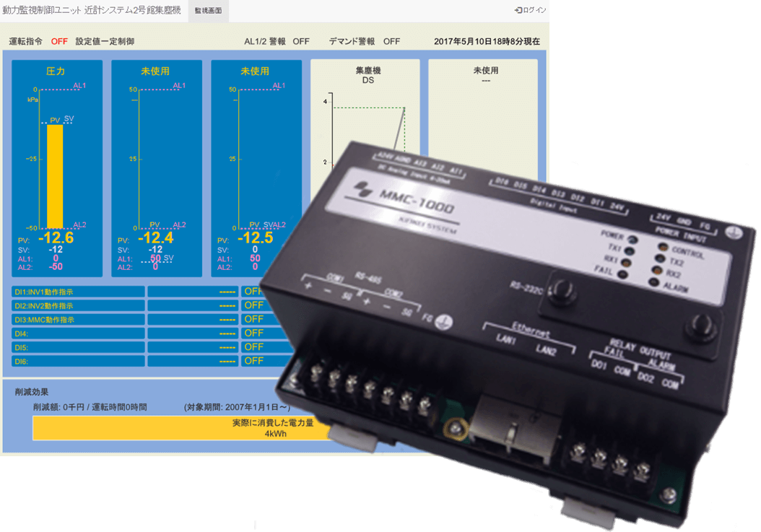Click OFF status in DI6 row
The height and width of the screenshot is (532, 761).
254,361
